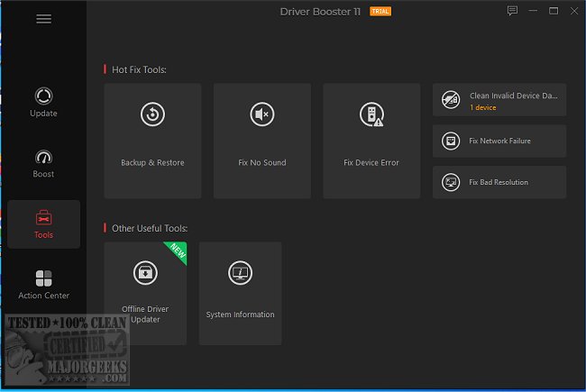Screen dimensions: 586x392
Task: Click the '1 device' orange text
Action: [483, 107]
